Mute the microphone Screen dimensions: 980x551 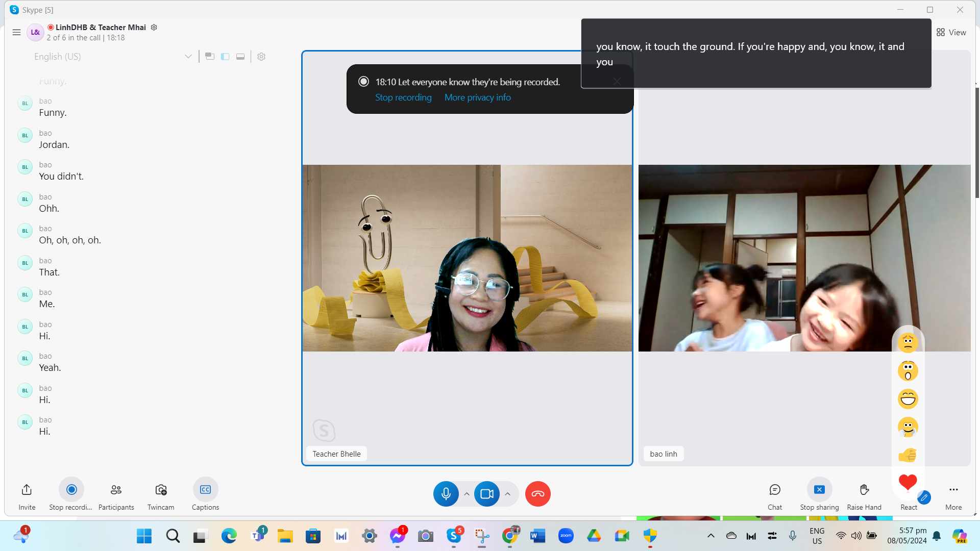click(x=446, y=494)
